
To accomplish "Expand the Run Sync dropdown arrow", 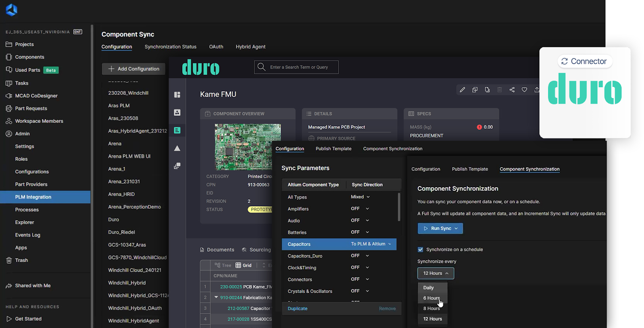I will click(456, 228).
